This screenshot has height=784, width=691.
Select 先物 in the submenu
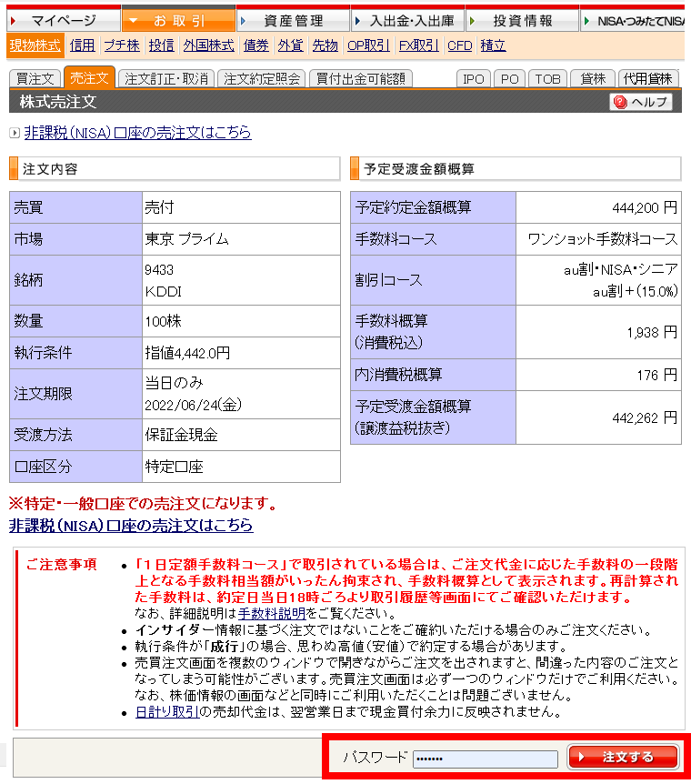(x=325, y=45)
